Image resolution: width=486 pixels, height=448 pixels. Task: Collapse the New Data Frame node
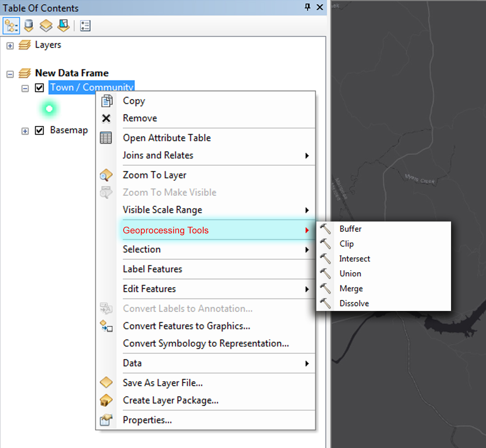tap(10, 74)
